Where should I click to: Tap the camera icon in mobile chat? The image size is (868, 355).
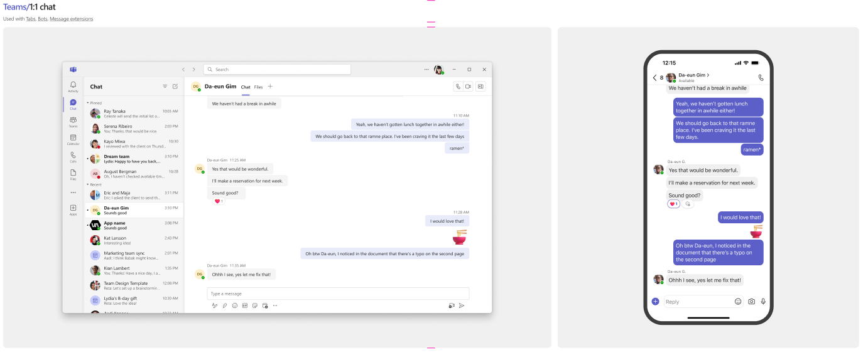(x=751, y=302)
